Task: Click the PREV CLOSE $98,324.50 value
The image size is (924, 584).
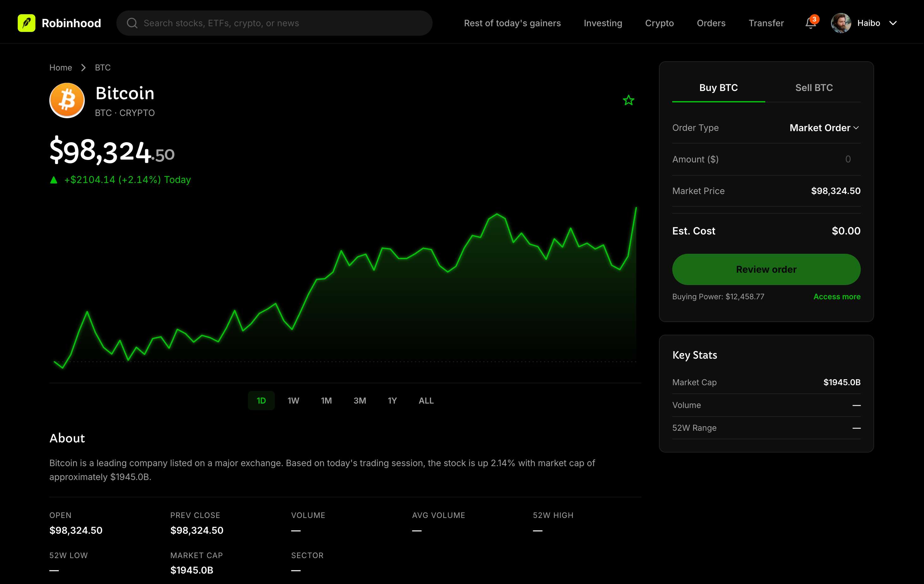Action: pyautogui.click(x=197, y=530)
